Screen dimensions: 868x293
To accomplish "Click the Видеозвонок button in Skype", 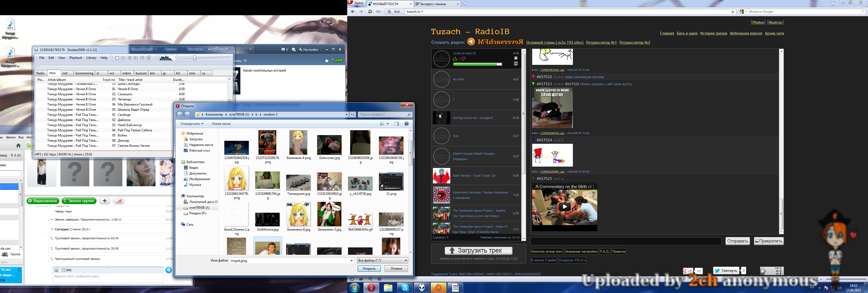I will tap(43, 201).
